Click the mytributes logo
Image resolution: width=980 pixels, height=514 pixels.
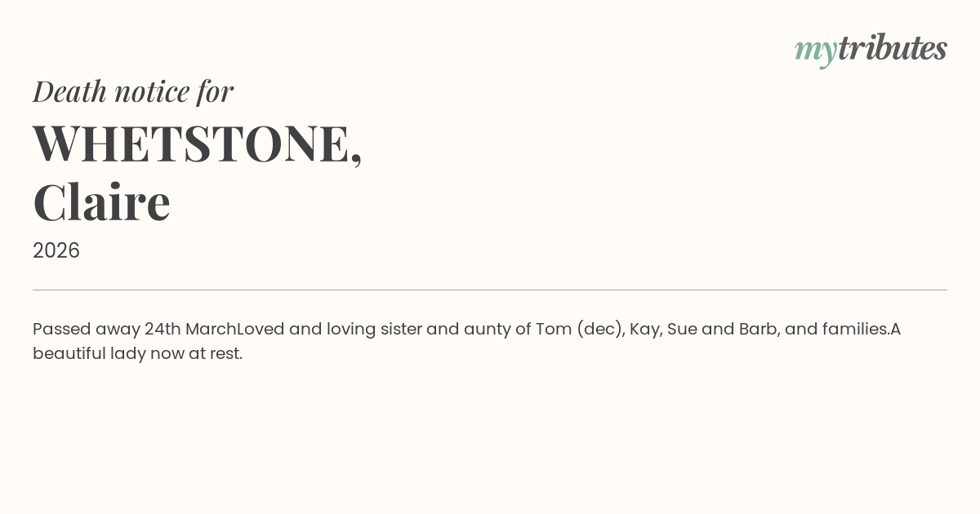[870, 49]
